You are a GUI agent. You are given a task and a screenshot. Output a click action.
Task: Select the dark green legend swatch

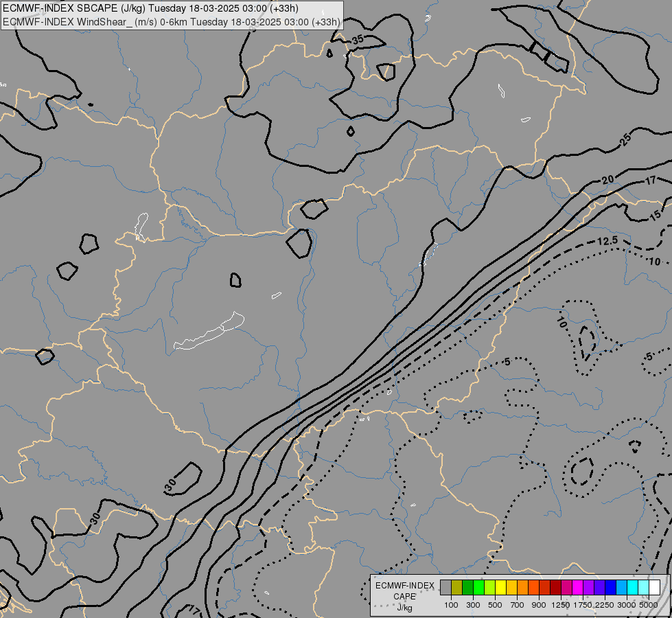click(467, 587)
